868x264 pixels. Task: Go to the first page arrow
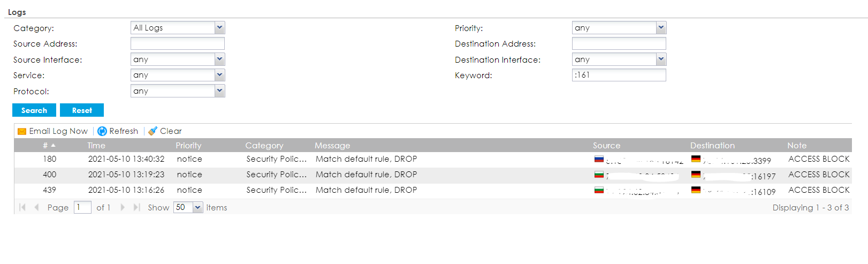[22, 207]
